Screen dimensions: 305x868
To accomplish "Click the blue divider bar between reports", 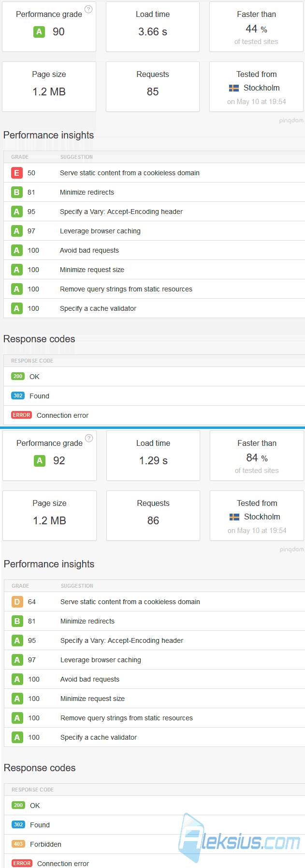I will 152,428.
